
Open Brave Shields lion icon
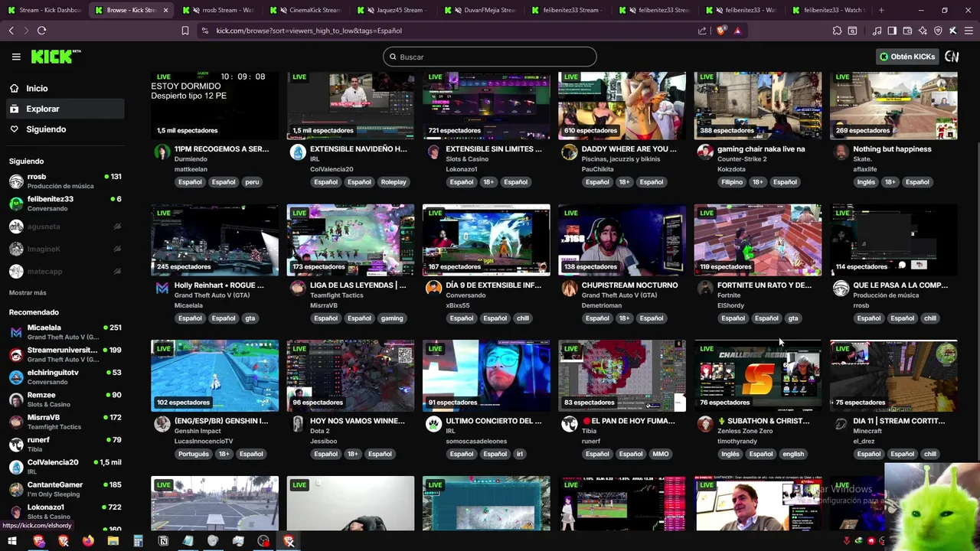tap(720, 31)
